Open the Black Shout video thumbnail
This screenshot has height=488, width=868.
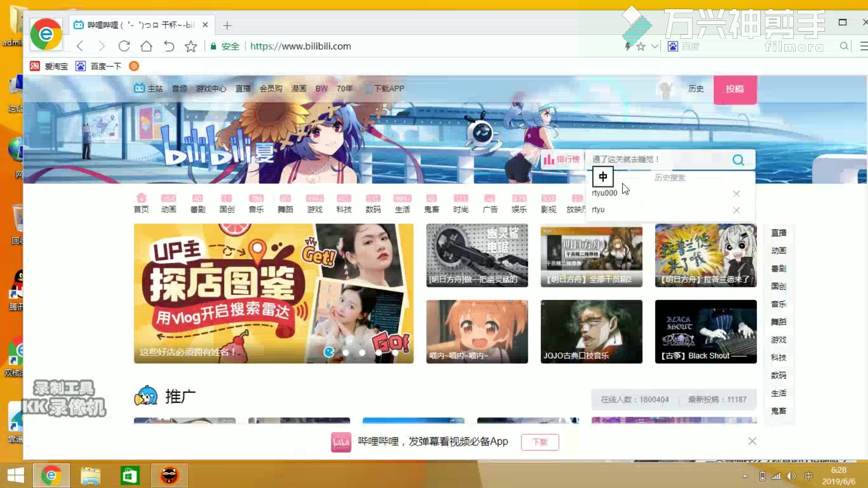point(706,332)
